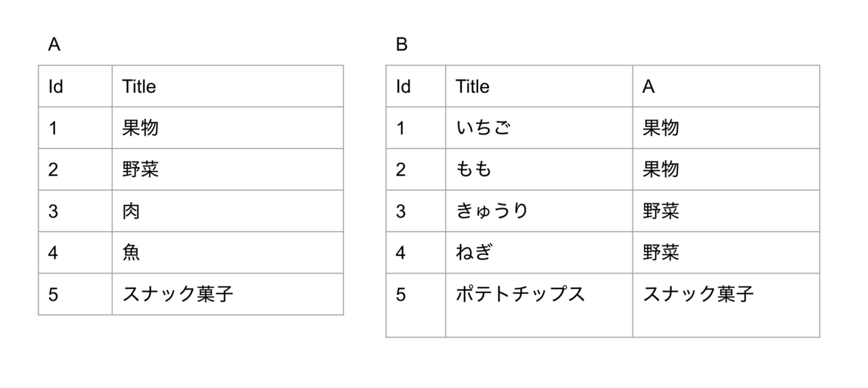
Task: Select the A column header in table B
Action: coord(726,86)
